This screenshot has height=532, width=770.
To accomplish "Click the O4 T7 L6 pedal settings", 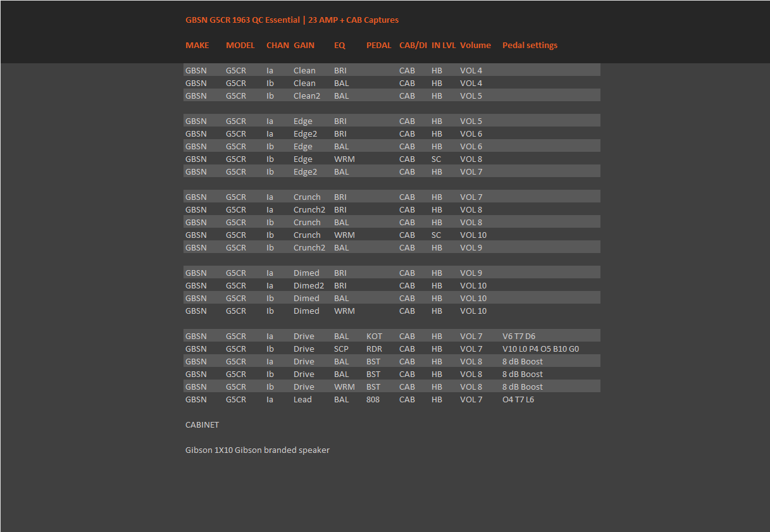I will click(518, 399).
